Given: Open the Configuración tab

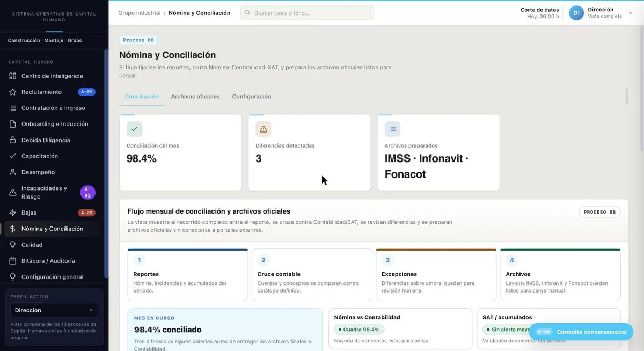Looking at the screenshot, I should point(252,97).
